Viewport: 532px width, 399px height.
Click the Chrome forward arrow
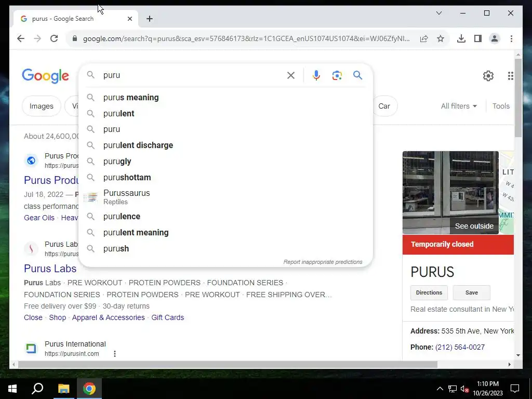[37, 38]
